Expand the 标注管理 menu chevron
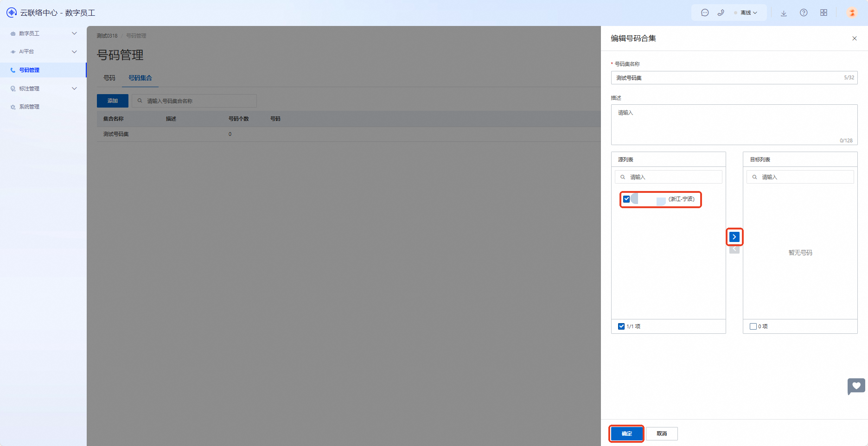Image resolution: width=868 pixels, height=446 pixels. tap(74, 89)
